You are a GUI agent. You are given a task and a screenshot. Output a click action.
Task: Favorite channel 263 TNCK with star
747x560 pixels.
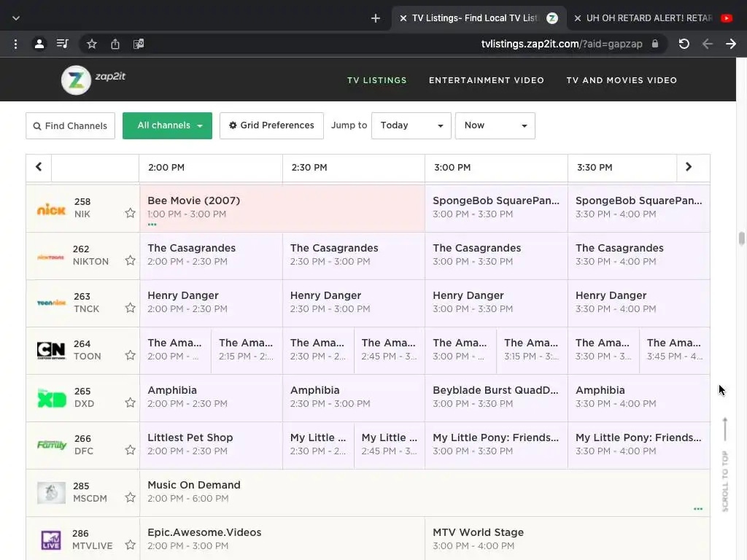click(130, 308)
